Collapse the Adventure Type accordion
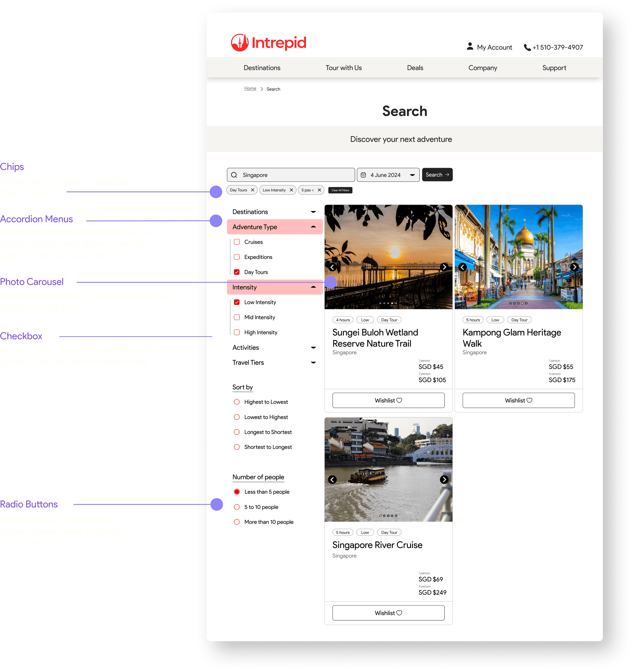The image size is (633, 672). [313, 227]
